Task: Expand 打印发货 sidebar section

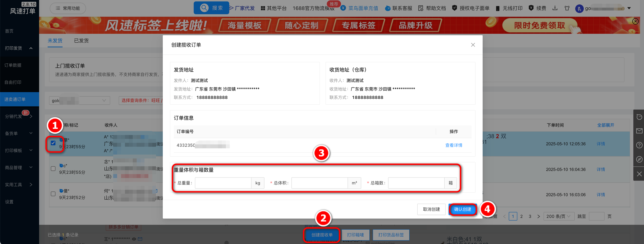Action: point(19,48)
